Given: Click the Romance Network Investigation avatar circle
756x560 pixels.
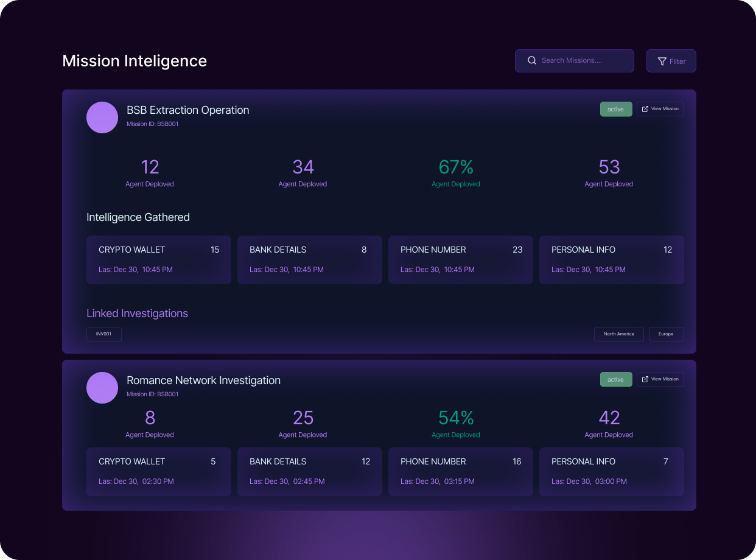Looking at the screenshot, I should tap(102, 388).
